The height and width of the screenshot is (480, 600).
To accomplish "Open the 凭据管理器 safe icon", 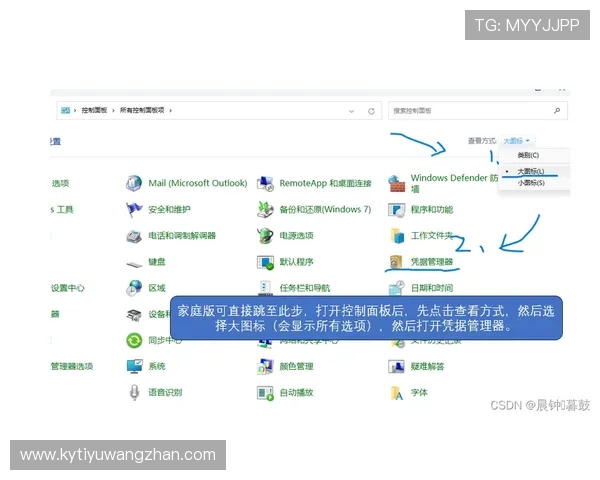I will [396, 262].
